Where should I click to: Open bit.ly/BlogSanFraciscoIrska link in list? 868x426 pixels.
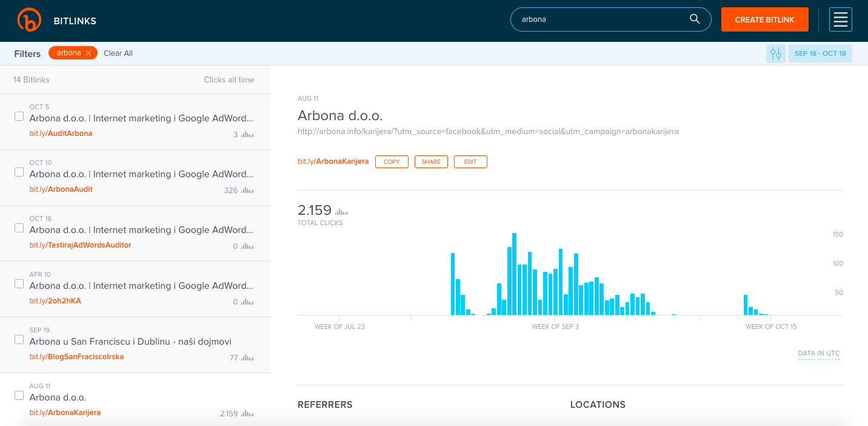pos(76,357)
